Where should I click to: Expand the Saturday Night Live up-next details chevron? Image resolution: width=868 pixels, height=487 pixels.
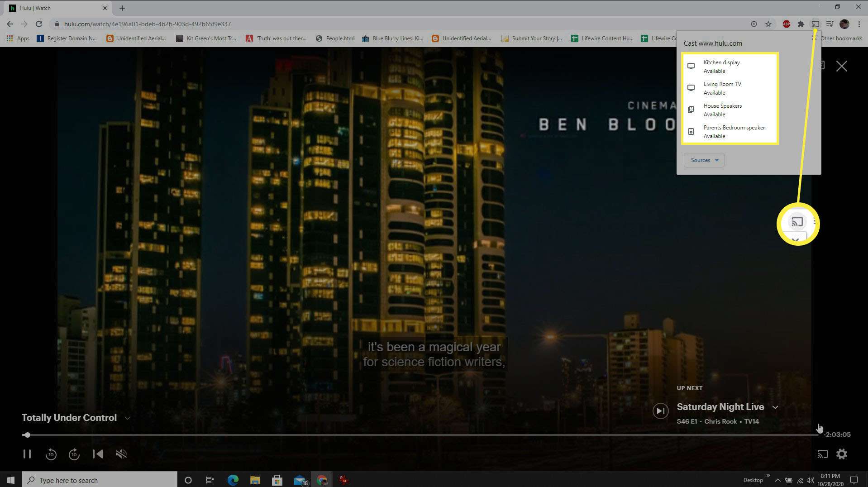[775, 407]
